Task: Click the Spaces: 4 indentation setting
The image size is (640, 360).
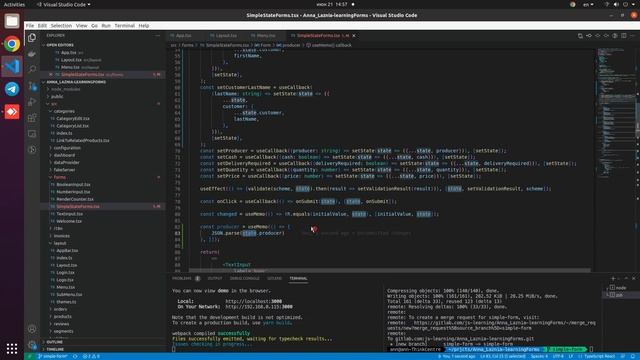Action: (x=539, y=356)
